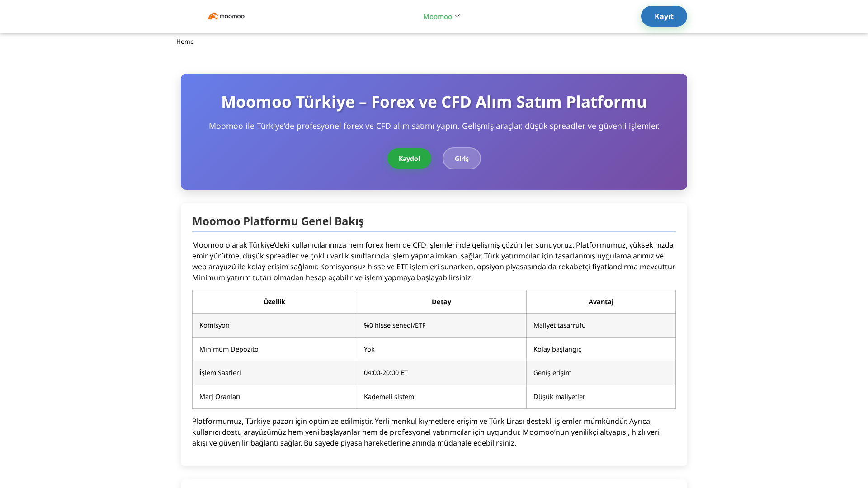The height and width of the screenshot is (488, 868).
Task: Click the Minimum Depozito cell
Action: [x=229, y=349]
